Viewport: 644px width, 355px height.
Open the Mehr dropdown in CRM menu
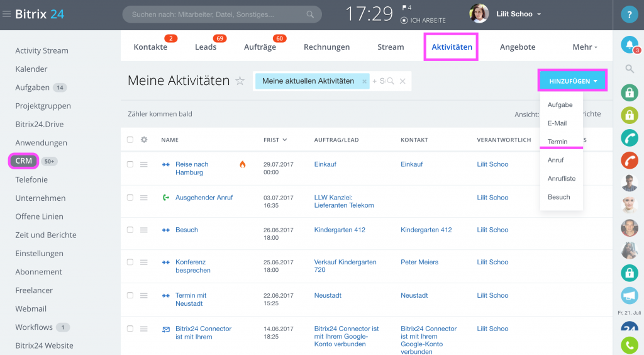[585, 47]
